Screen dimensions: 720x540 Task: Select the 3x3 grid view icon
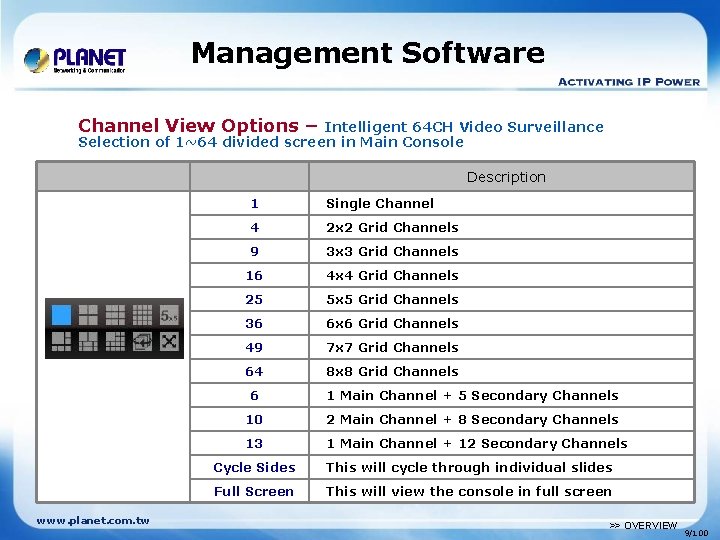click(x=115, y=315)
